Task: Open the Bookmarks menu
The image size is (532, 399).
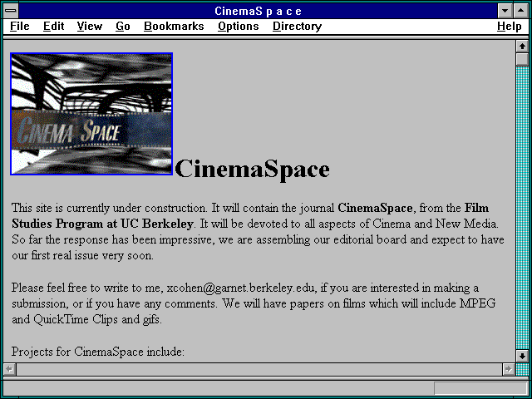Action: point(174,26)
